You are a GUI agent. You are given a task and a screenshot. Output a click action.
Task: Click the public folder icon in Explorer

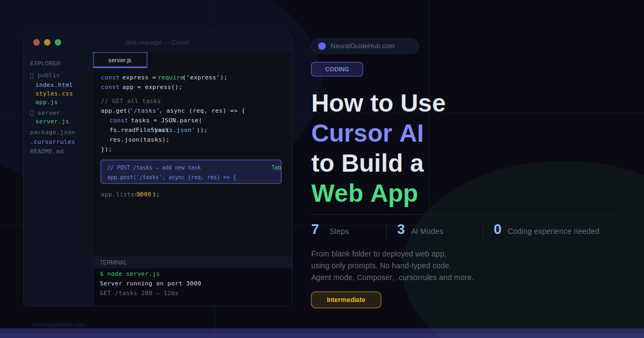(x=32, y=76)
